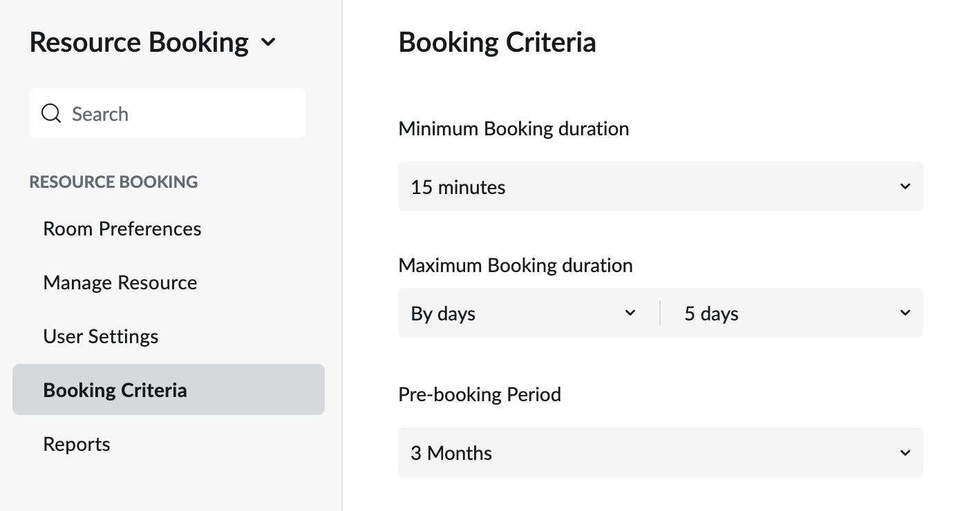Click the chevron beside Resource Booking title
The height and width of the screenshot is (511, 980).
268,43
